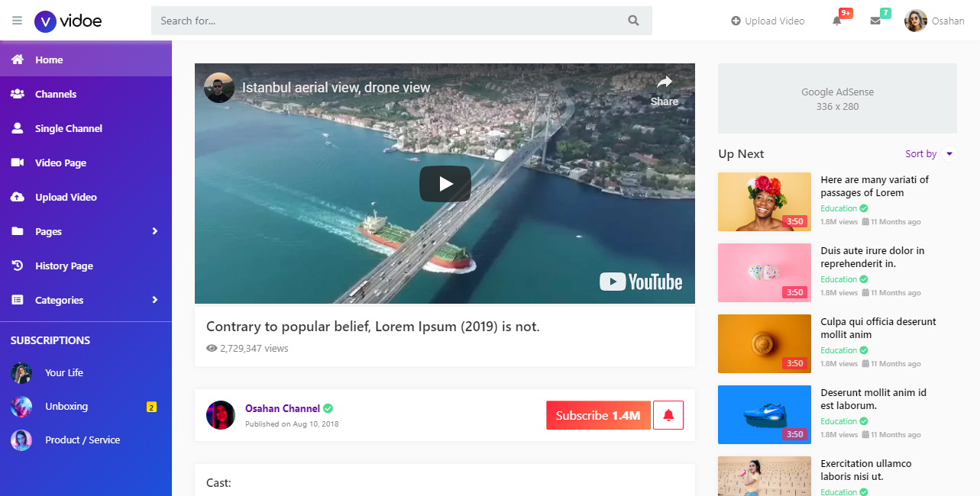Viewport: 980px width, 496px height.
Task: Click the Osahan user avatar
Action: click(x=916, y=21)
